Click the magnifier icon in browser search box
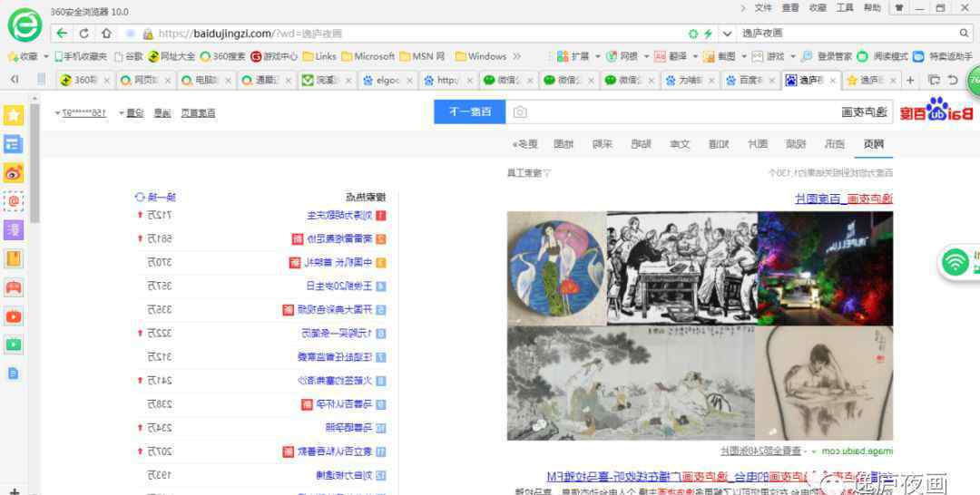The image size is (980, 495). (x=964, y=33)
